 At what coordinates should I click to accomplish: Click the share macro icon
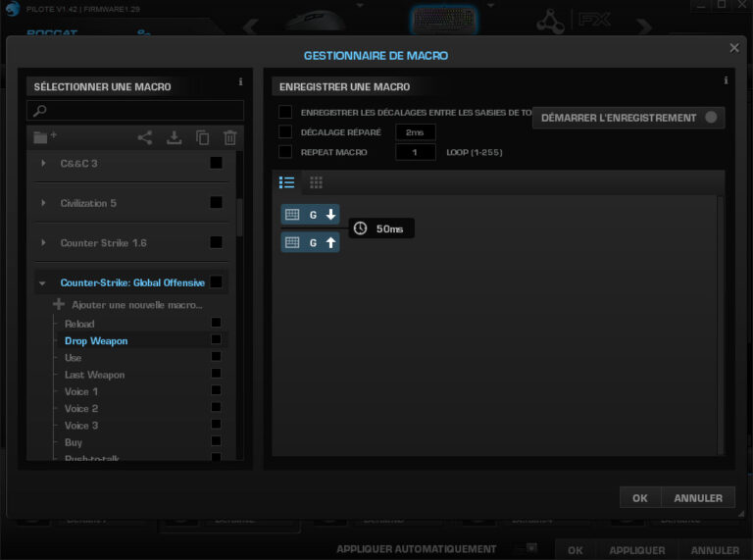[145, 138]
